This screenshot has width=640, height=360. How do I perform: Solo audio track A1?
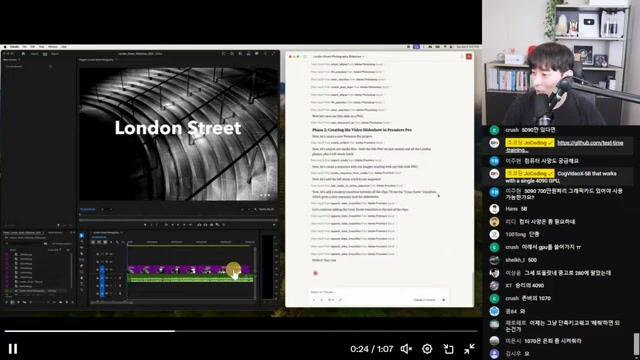tap(116, 278)
